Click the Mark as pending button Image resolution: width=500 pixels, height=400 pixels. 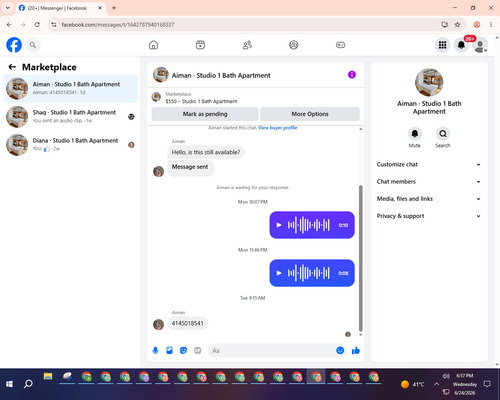(205, 114)
